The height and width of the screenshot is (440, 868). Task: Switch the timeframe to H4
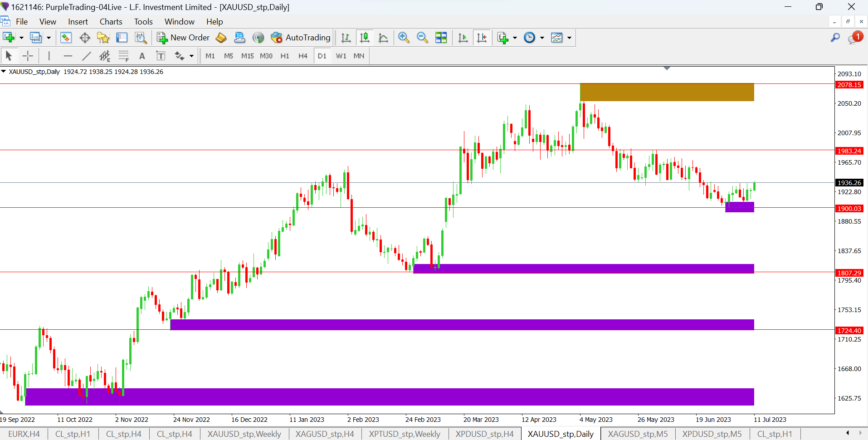[302, 56]
